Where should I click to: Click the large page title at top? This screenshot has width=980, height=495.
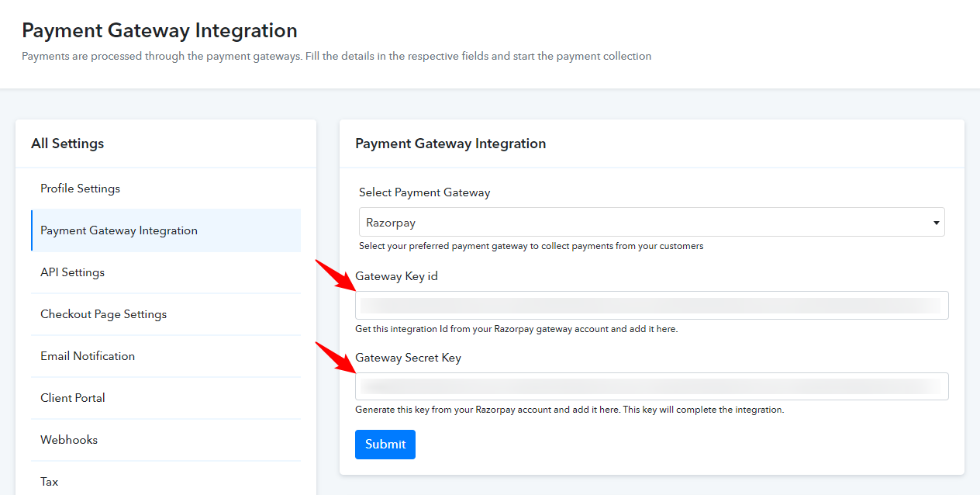[160, 31]
